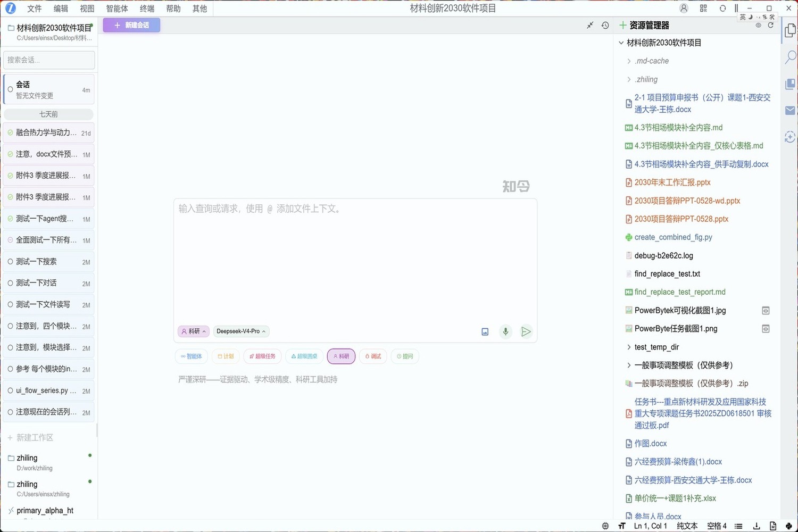Viewport: 798px width, 532px height.
Task: Click the chip icon in status bar
Action: 605,526
